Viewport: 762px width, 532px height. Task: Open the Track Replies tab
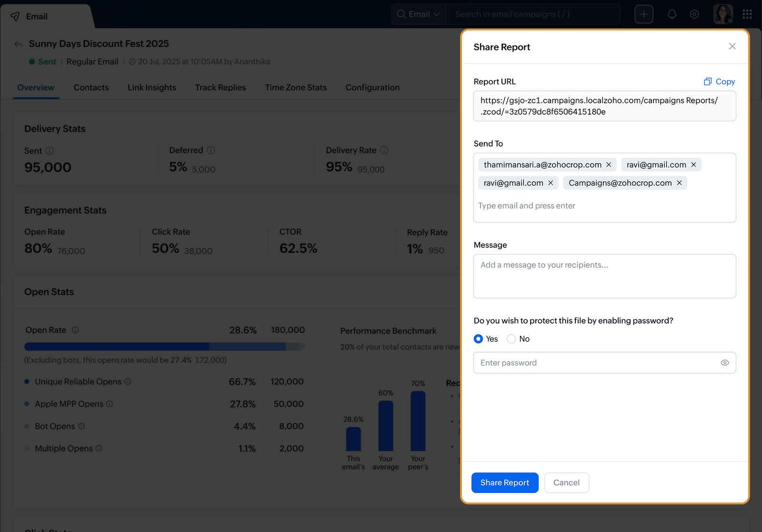pos(221,88)
